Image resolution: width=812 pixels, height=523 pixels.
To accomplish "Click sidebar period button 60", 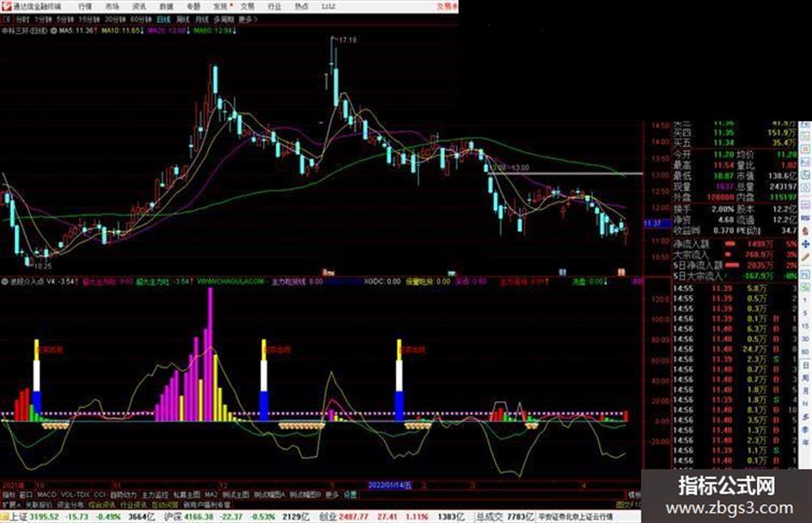I will tap(805, 352).
